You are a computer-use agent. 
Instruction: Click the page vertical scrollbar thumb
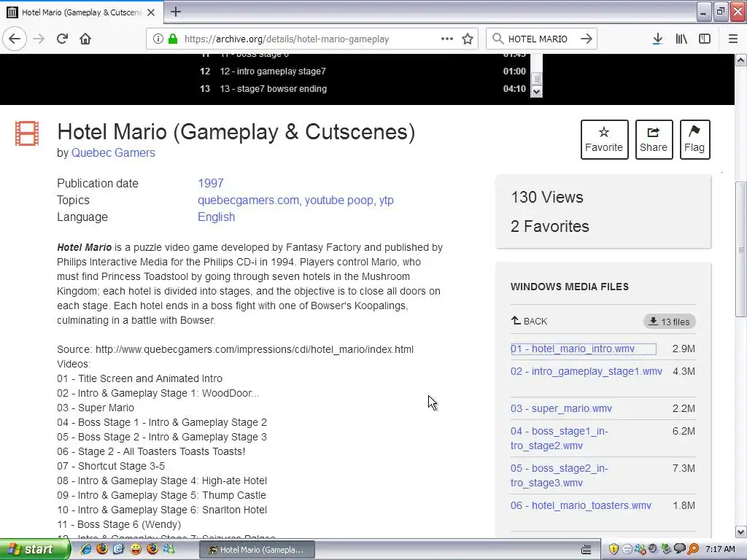click(x=741, y=249)
